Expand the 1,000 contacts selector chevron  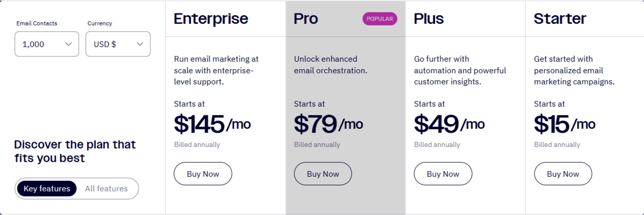pyautogui.click(x=69, y=44)
